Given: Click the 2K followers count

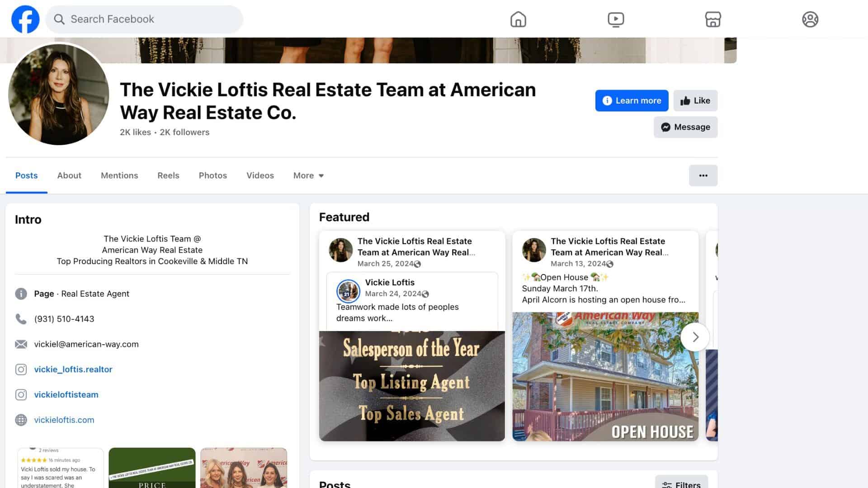Looking at the screenshot, I should tap(184, 132).
